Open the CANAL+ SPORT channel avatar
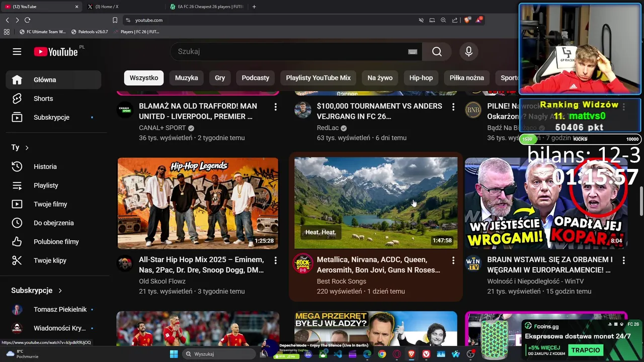The width and height of the screenshot is (644, 362). [x=125, y=110]
